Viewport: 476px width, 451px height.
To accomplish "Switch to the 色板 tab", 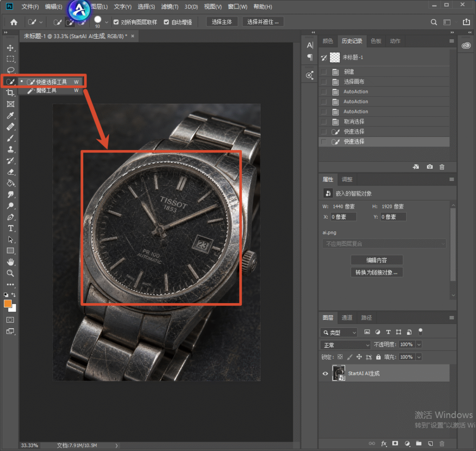I will point(376,41).
